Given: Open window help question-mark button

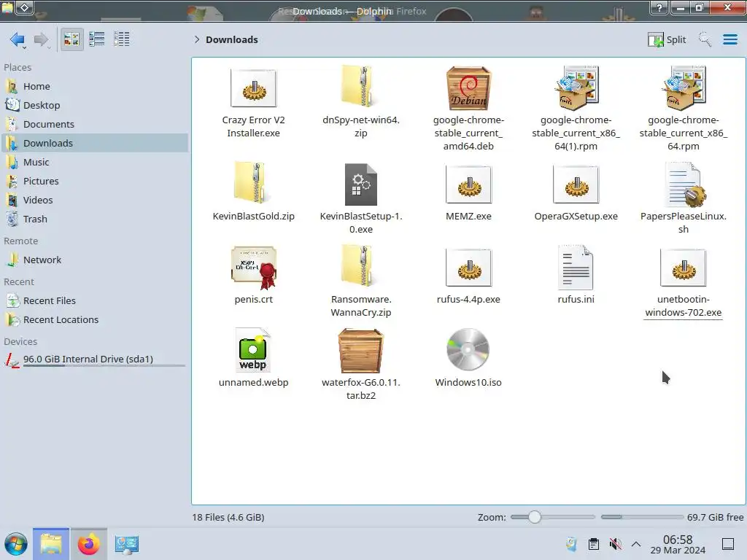Looking at the screenshot, I should point(659,7).
